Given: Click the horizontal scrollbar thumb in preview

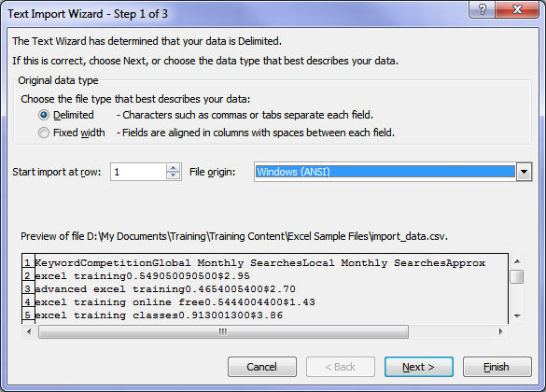Looking at the screenshot, I should point(223,331).
